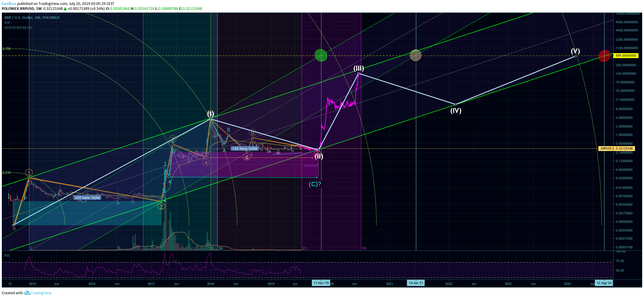The width and height of the screenshot is (644, 298).
Task: Select the yellow 589.00000000 price label
Action: coord(626,55)
